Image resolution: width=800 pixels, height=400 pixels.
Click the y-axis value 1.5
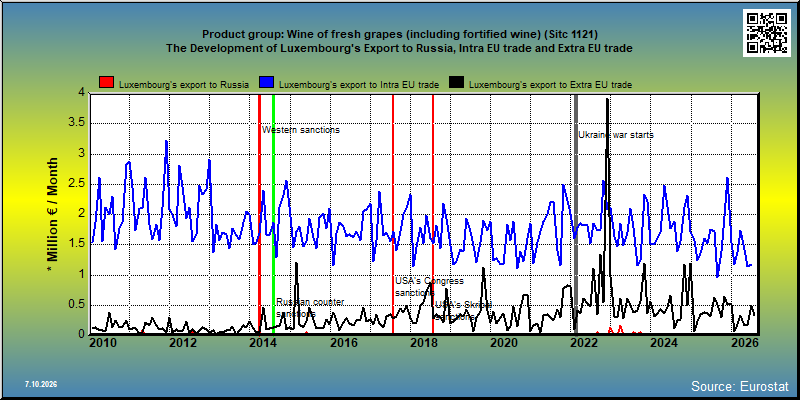77,244
